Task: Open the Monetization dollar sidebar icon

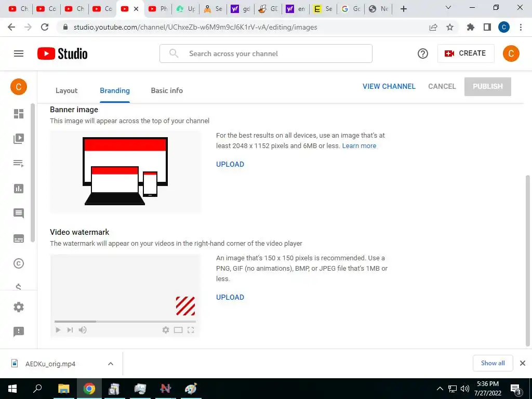Action: click(x=19, y=287)
